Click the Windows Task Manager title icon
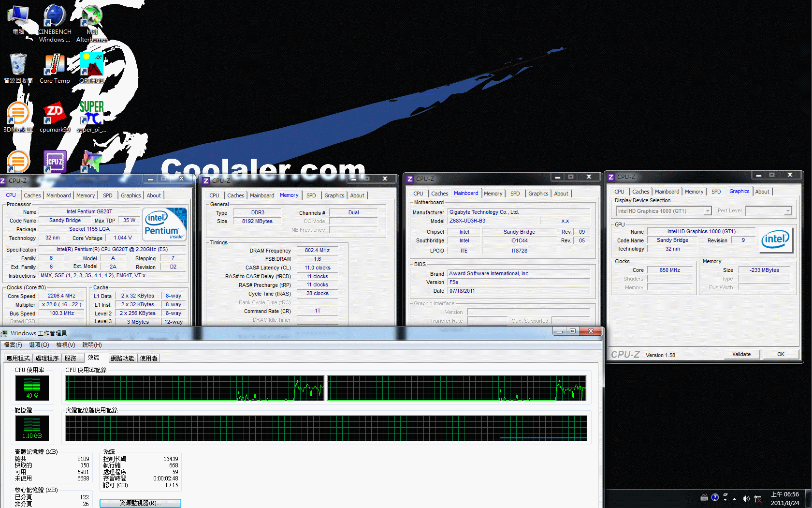The image size is (812, 508). tap(4, 333)
